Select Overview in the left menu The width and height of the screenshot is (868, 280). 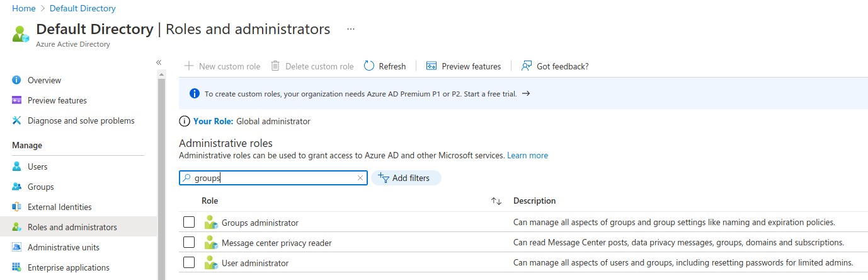click(44, 80)
